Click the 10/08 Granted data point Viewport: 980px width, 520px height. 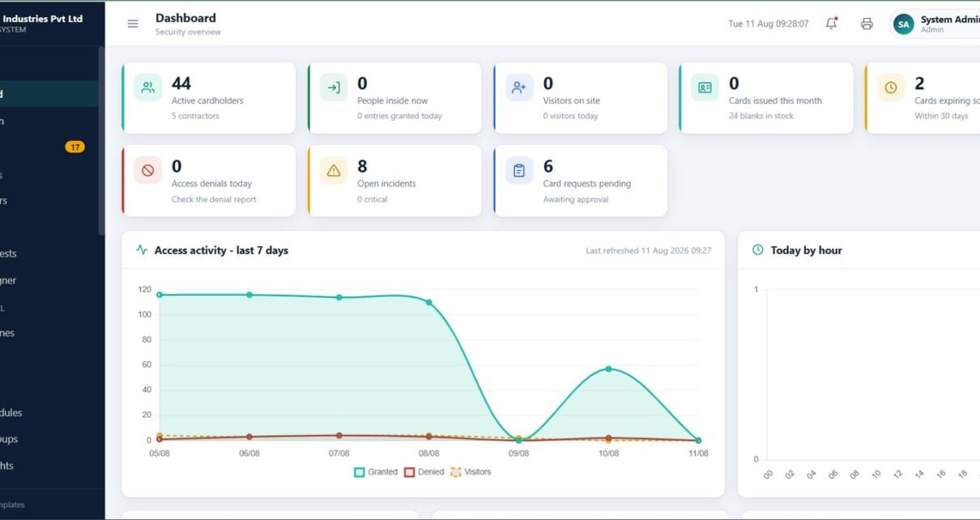point(608,369)
